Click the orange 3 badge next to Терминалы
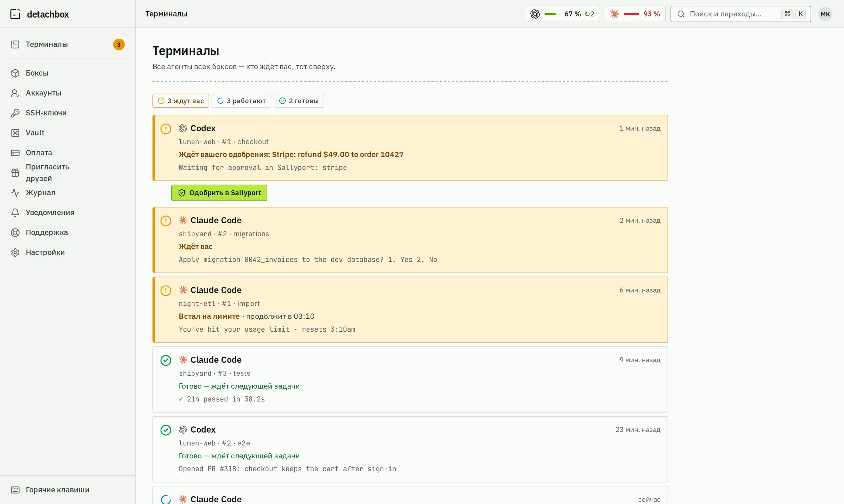Viewport: 844px width, 504px height. tap(119, 45)
